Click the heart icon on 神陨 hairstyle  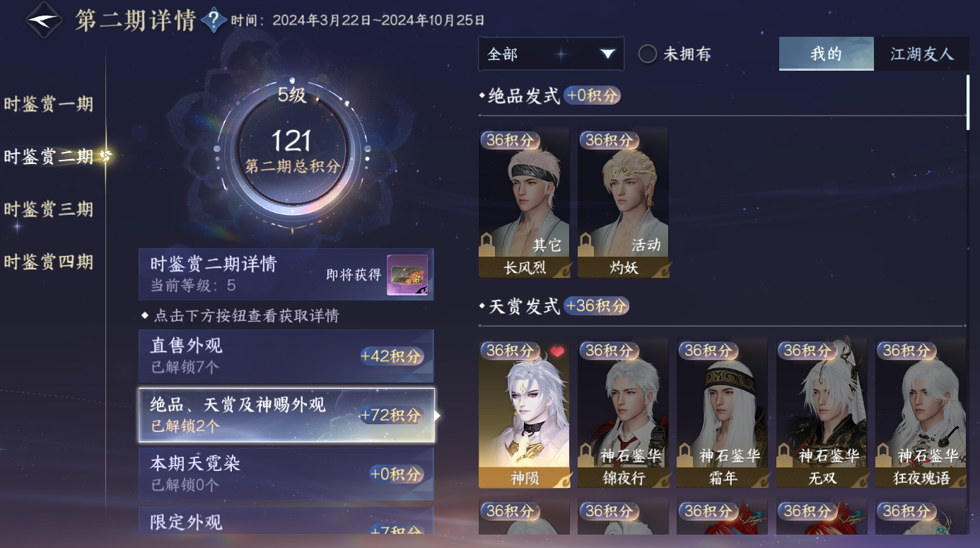coord(558,351)
